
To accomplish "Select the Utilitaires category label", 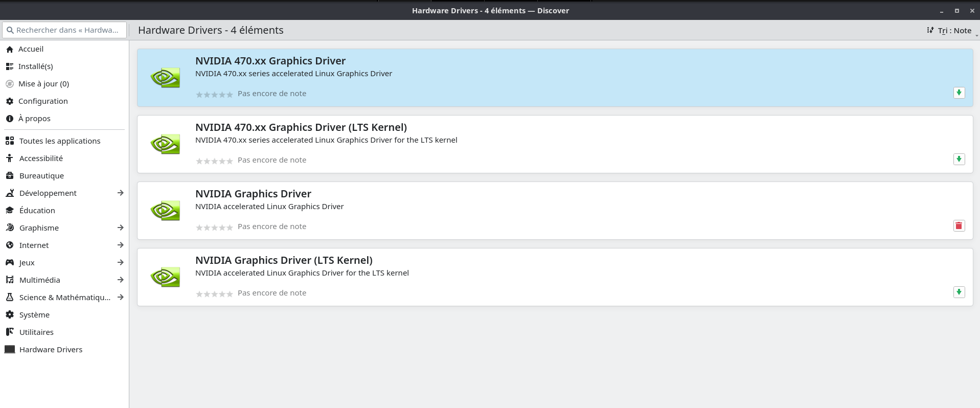I will point(36,332).
